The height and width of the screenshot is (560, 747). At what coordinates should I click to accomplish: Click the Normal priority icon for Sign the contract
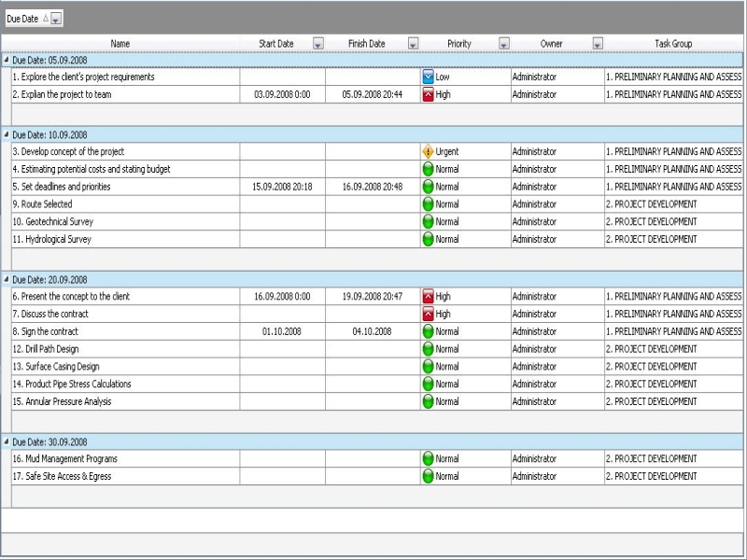429,331
